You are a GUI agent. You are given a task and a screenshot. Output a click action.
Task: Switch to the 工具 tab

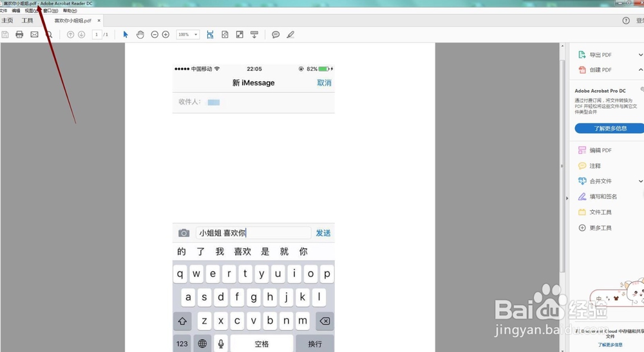pos(27,21)
